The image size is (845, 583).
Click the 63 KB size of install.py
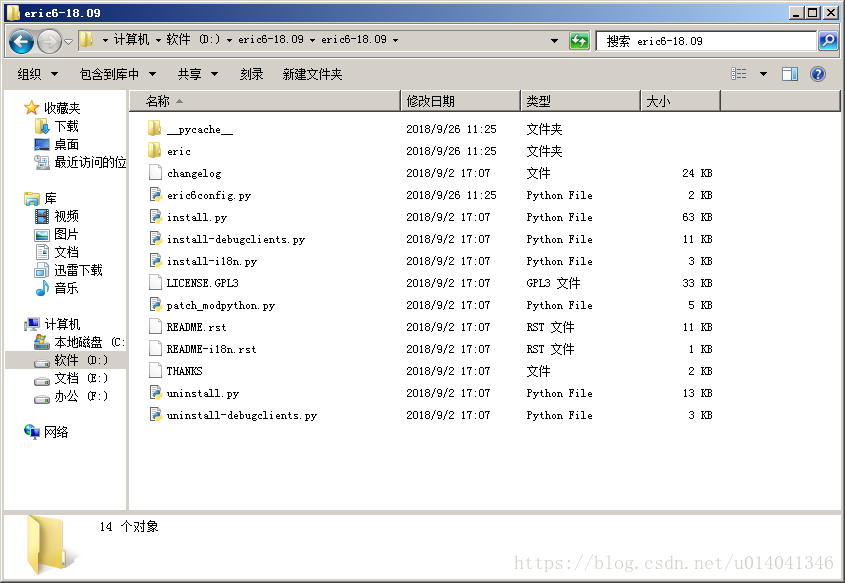pyautogui.click(x=697, y=217)
